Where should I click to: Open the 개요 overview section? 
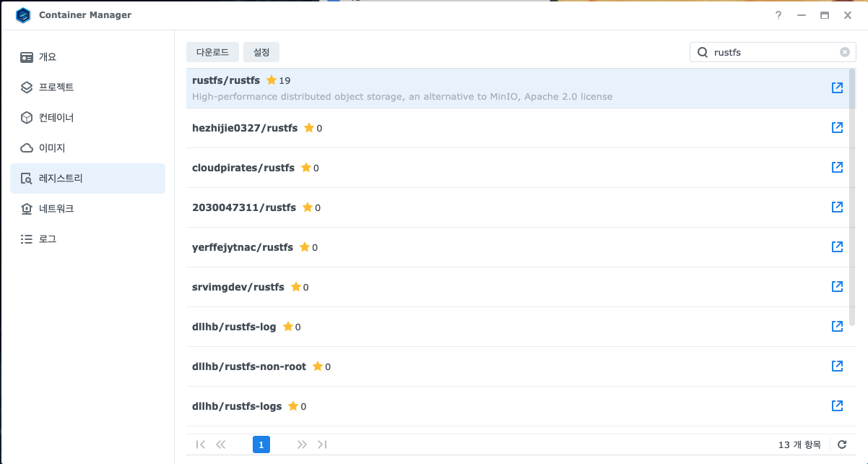(87, 57)
